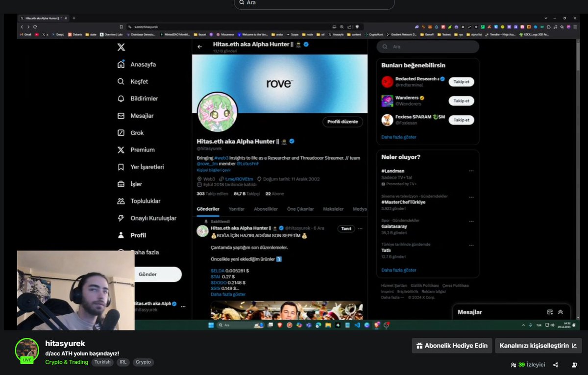588x375 pixels.
Task: Click the Tanıt button on pinned post
Action: [x=346, y=228]
